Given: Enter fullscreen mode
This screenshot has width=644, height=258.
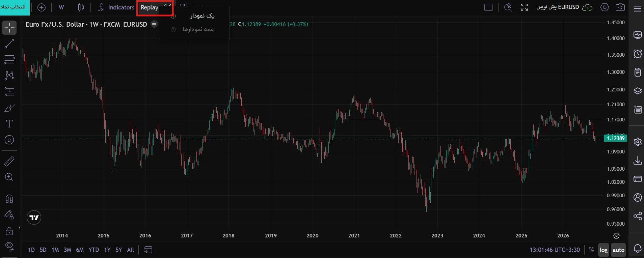Looking at the screenshot, I should pos(524,7).
